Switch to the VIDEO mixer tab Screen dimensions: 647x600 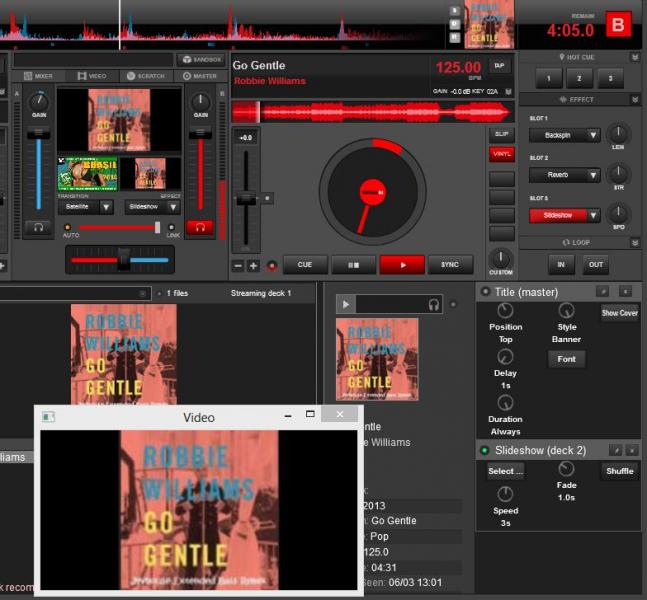(91, 76)
